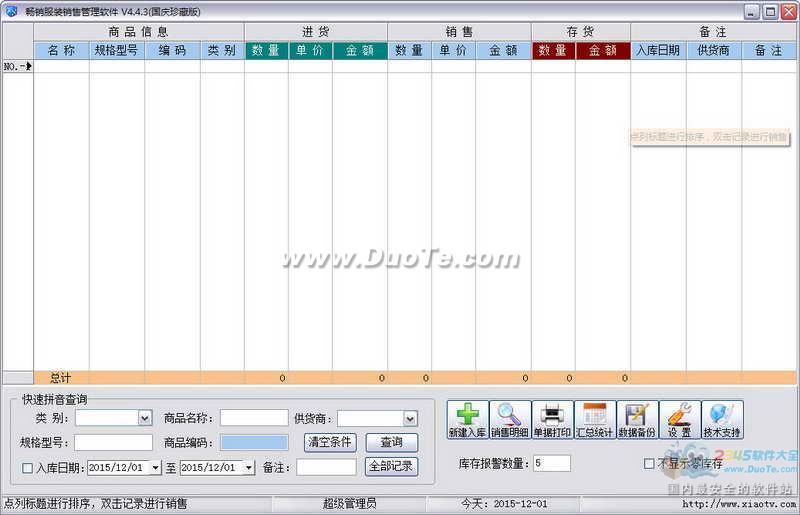
Task: Expand the 类别 dropdown
Action: pos(145,418)
